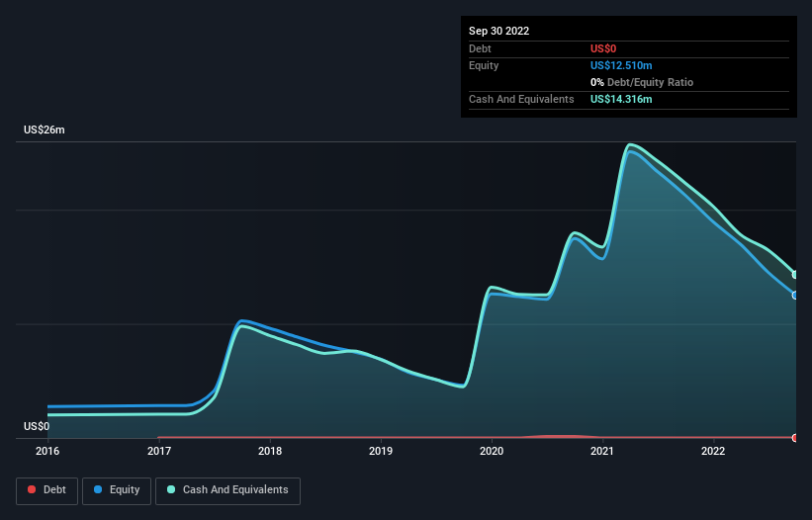Click the US$0 y-axis label
This screenshot has height=520, width=812.
pos(37,426)
